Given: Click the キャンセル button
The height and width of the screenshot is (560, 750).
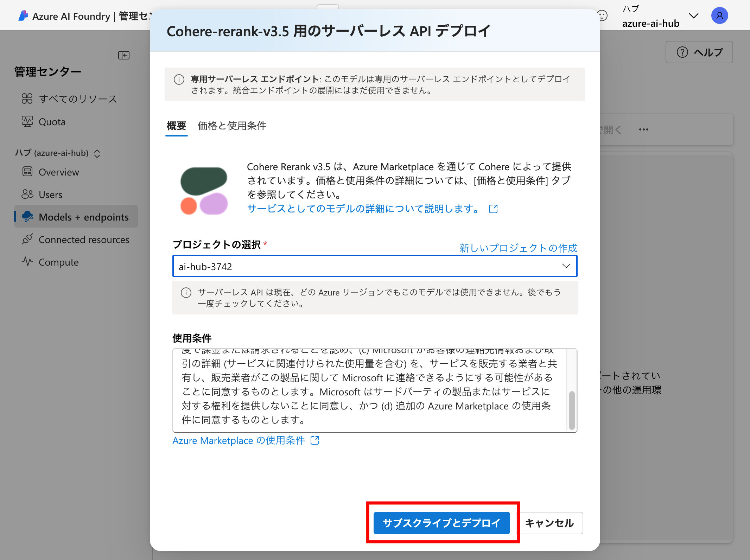Looking at the screenshot, I should pyautogui.click(x=549, y=523).
